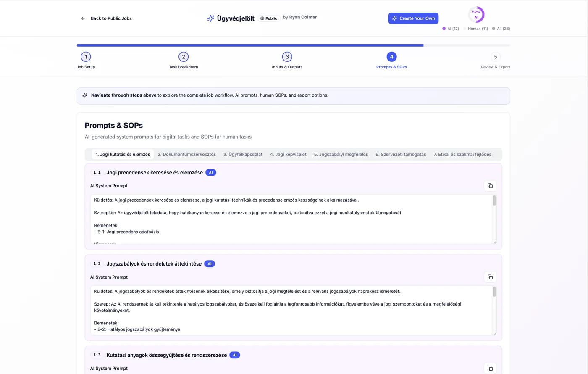Click the resize handle of the 1.1 textarea

click(495, 242)
